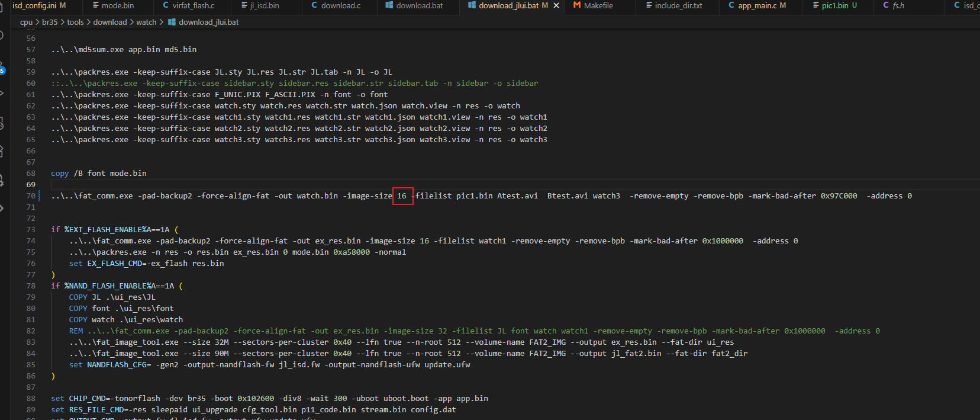The image size is (980, 420).
Task: Click the fat_image_tool line with --size 32M
Action: 402,342
